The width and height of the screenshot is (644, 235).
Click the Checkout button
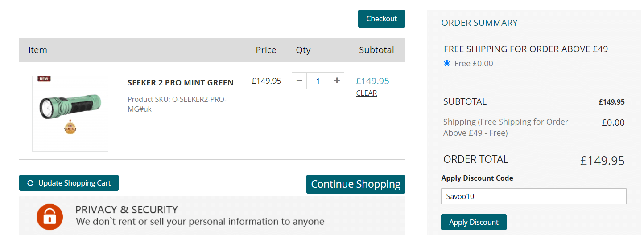(x=381, y=19)
